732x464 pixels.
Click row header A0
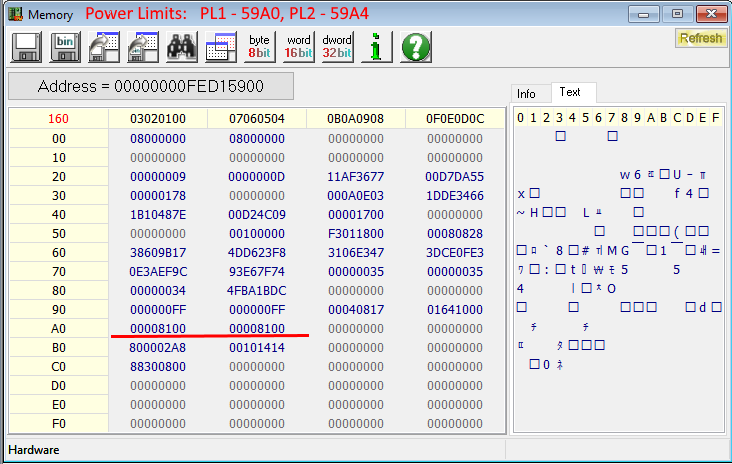click(58, 328)
